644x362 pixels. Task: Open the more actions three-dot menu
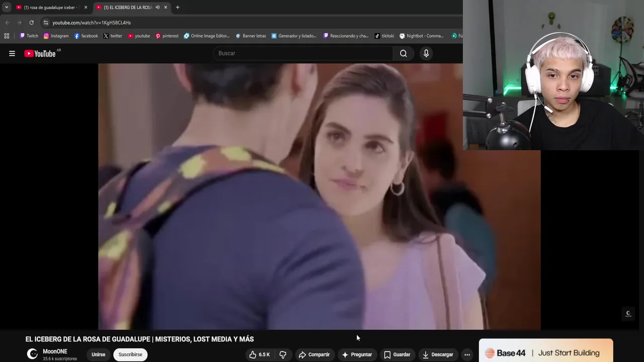[467, 354]
